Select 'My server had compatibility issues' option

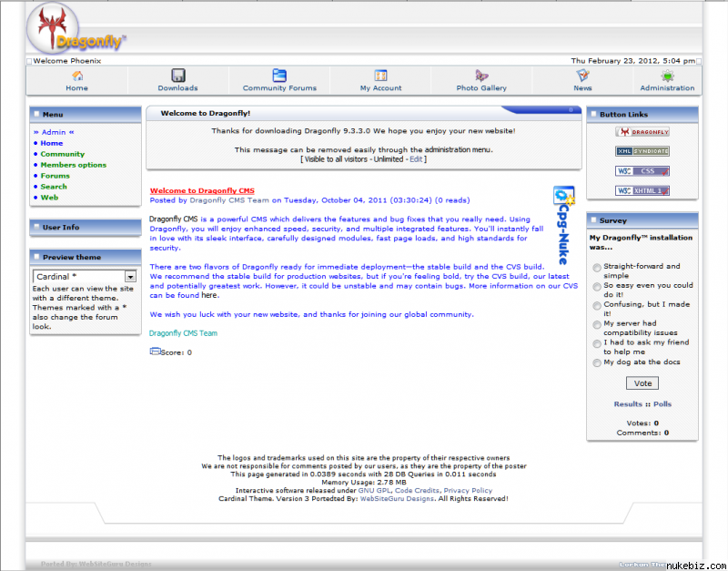(x=597, y=325)
